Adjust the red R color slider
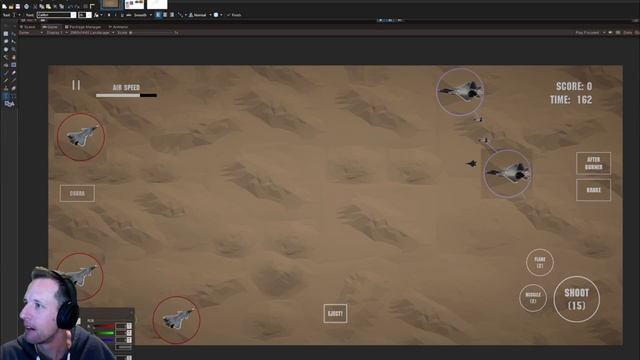The width and height of the screenshot is (640, 360). pos(104,326)
